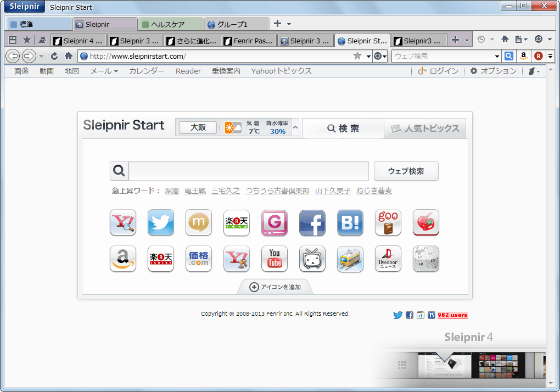Open the 982 users link

(452, 315)
